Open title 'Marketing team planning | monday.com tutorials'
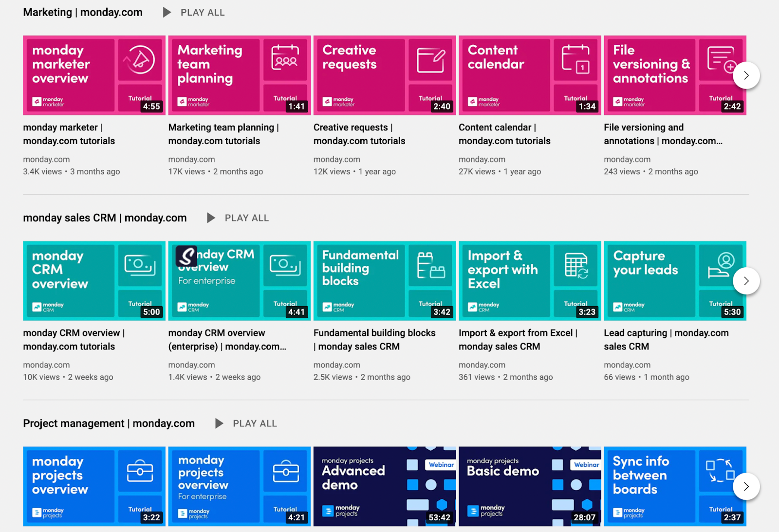 (223, 134)
